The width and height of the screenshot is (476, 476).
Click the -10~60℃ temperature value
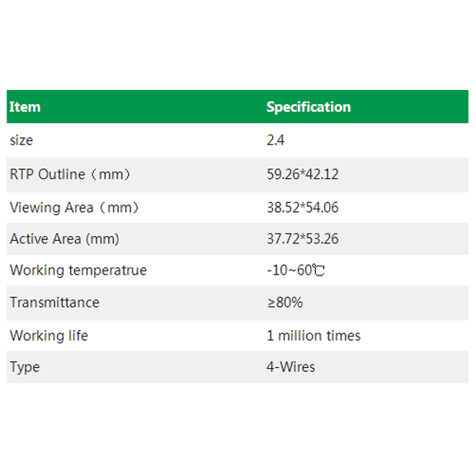coord(296,270)
